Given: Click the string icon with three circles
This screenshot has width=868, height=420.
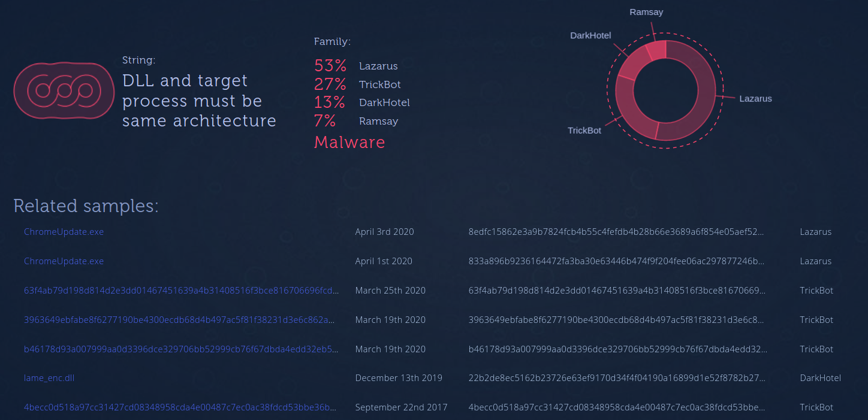Looking at the screenshot, I should [x=64, y=90].
